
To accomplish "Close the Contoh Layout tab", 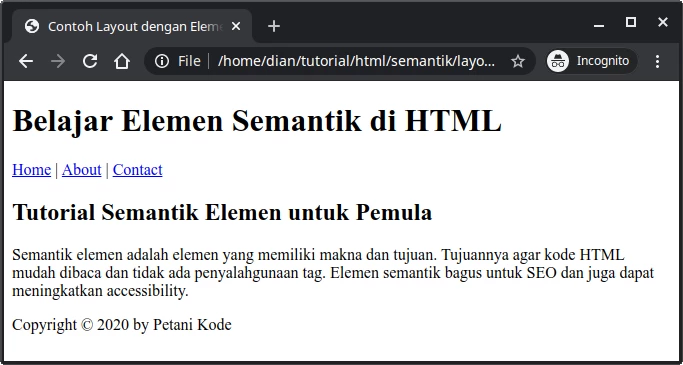I will pyautogui.click(x=236, y=27).
